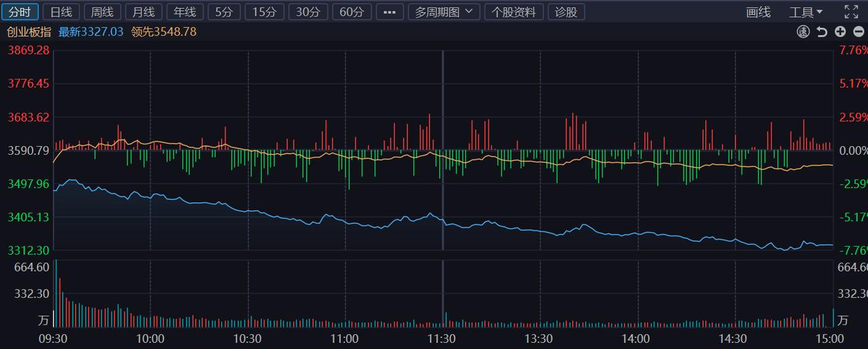The width and height of the screenshot is (868, 349).
Task: Click the 11:00 time axis label
Action: 344,338
